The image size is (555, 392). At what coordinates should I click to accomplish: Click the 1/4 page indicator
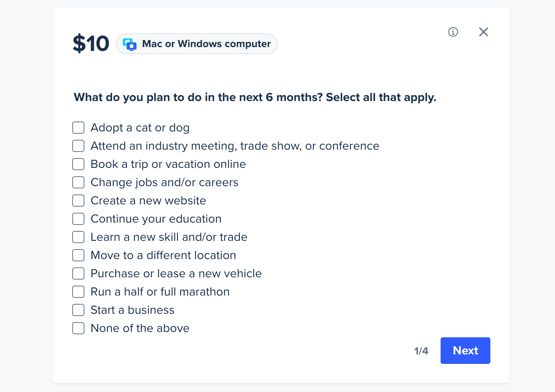click(421, 351)
